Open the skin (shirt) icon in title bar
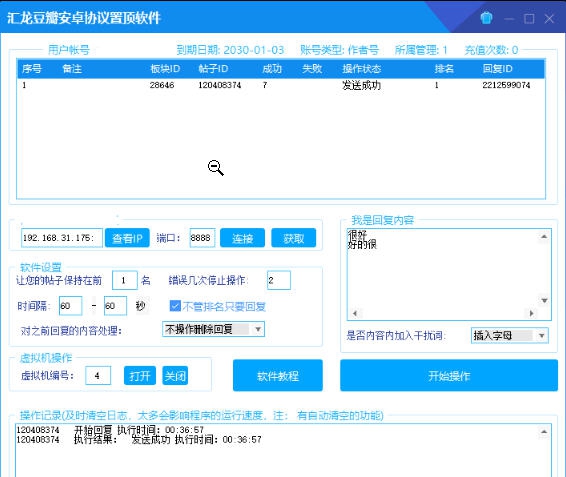This screenshot has height=477, width=566. (486, 18)
